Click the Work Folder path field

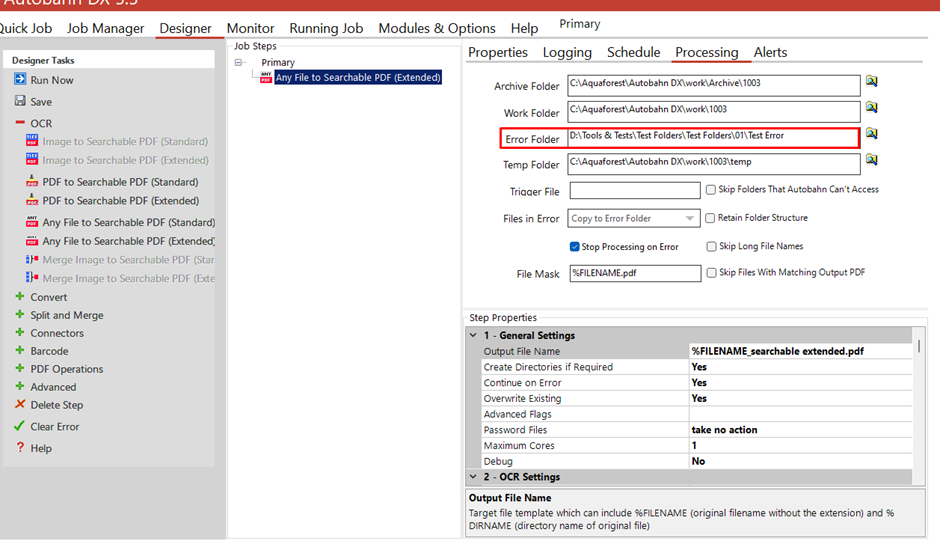click(x=713, y=112)
